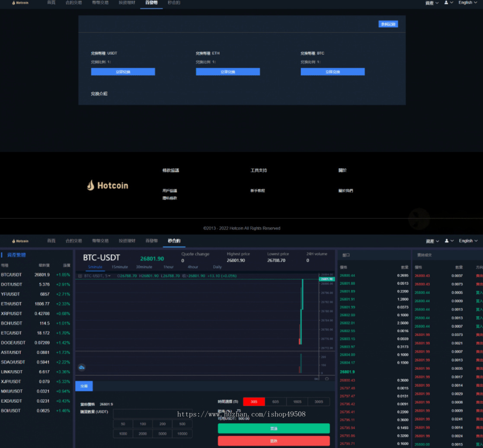Switch to 秒合約 in the upper navigation bar
This screenshot has height=448, width=483.
coord(174,3)
